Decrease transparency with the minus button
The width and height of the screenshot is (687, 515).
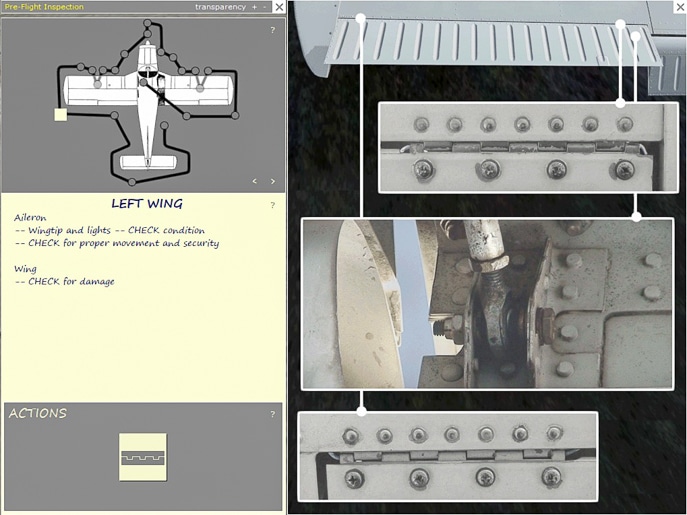coord(265,7)
